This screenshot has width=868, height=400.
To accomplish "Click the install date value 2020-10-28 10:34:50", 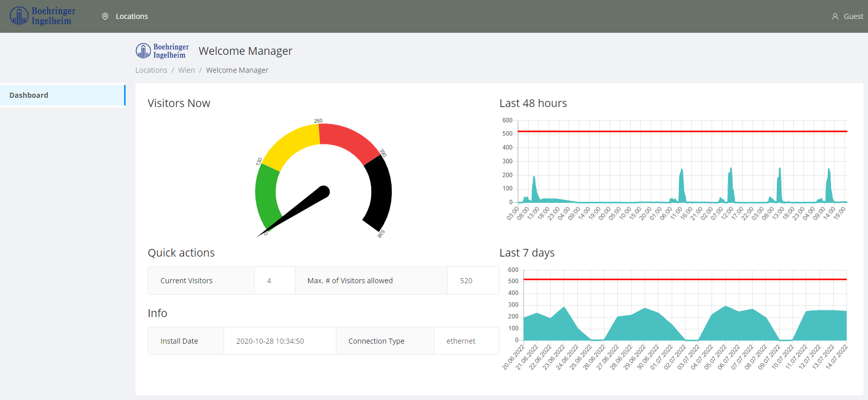I will 270,341.
